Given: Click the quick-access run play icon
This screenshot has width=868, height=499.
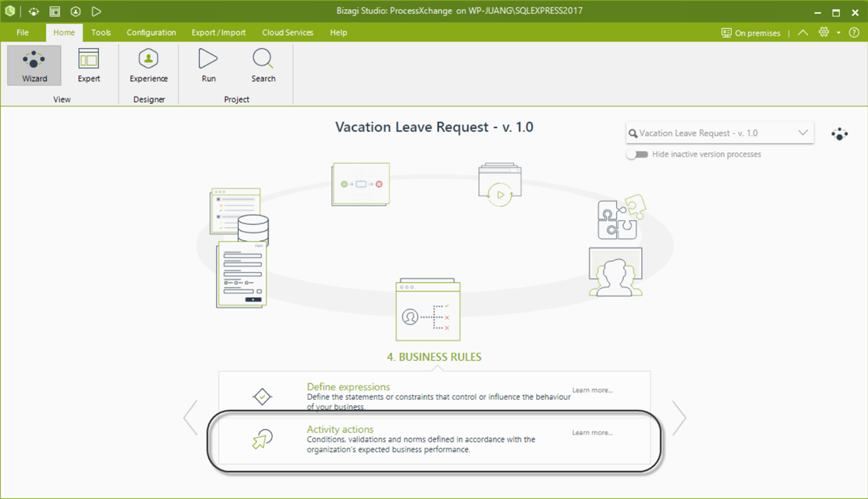Looking at the screenshot, I should 96,11.
